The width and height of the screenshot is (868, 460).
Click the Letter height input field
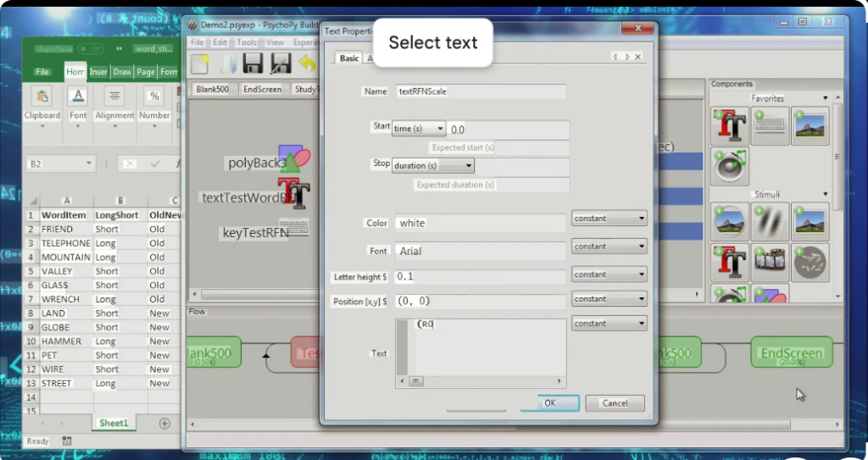click(480, 277)
